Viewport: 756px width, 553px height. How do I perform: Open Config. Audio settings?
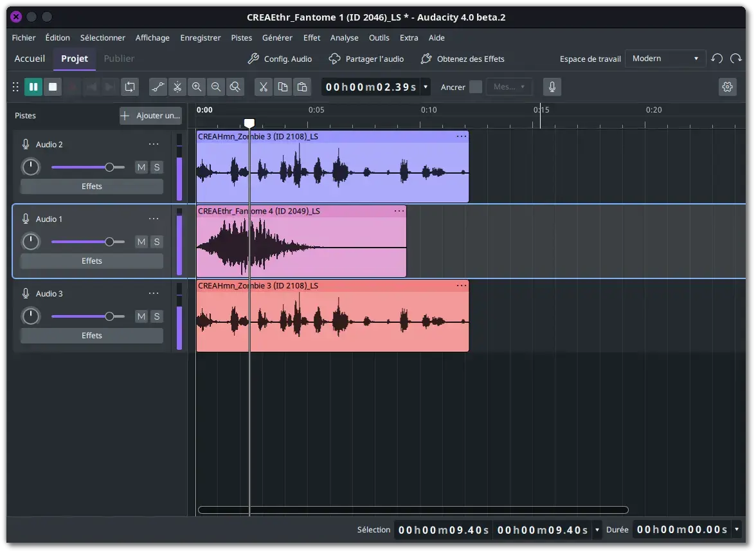[x=280, y=59]
